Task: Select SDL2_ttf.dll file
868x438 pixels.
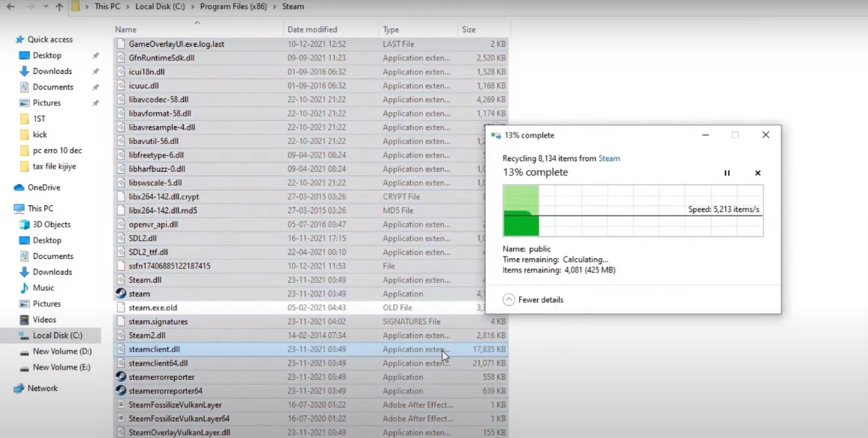Action: point(149,252)
